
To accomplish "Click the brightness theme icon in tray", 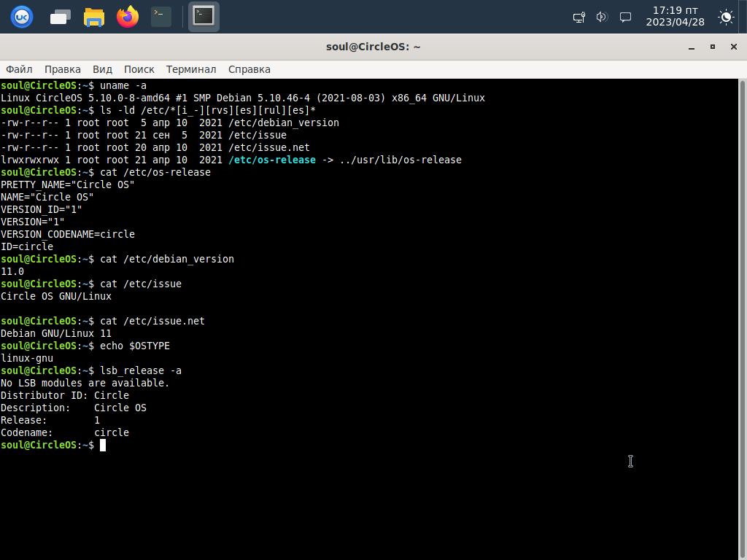I will pyautogui.click(x=726, y=17).
